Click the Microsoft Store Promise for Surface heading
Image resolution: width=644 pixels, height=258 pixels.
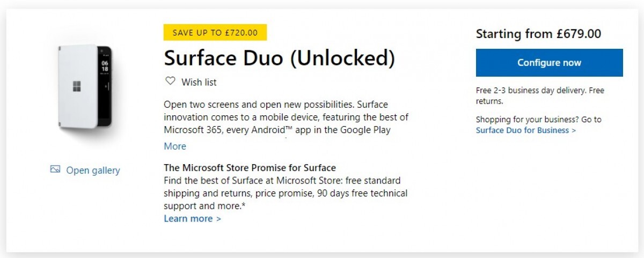point(250,167)
